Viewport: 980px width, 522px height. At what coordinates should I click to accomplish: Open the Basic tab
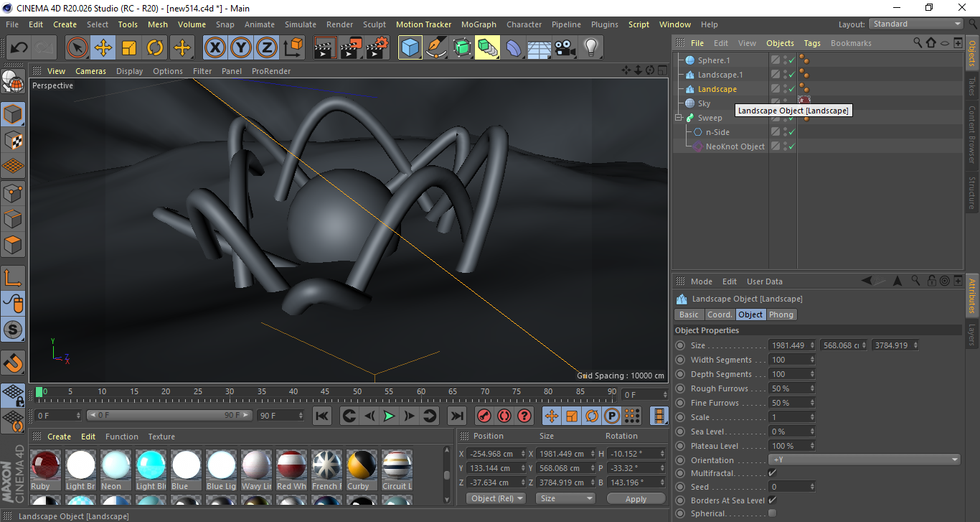[x=689, y=314]
